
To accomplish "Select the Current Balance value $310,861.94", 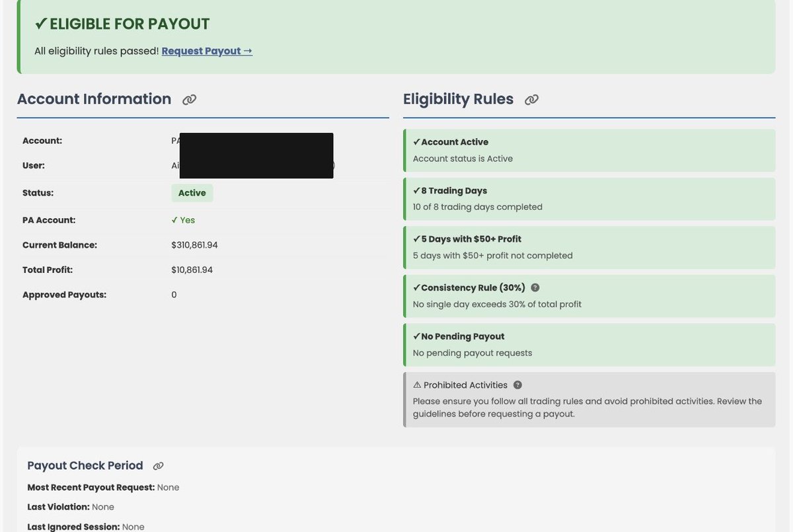I will point(194,245).
